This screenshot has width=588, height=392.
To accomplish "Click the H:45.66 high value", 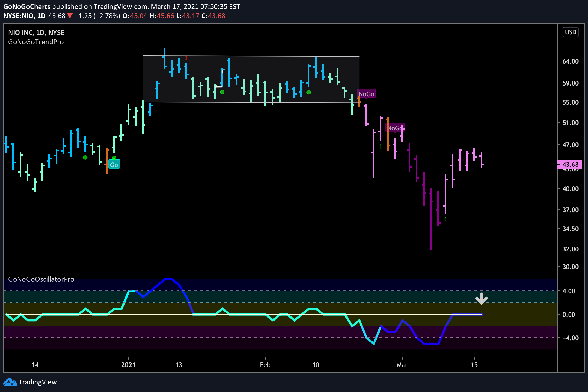I will point(162,16).
